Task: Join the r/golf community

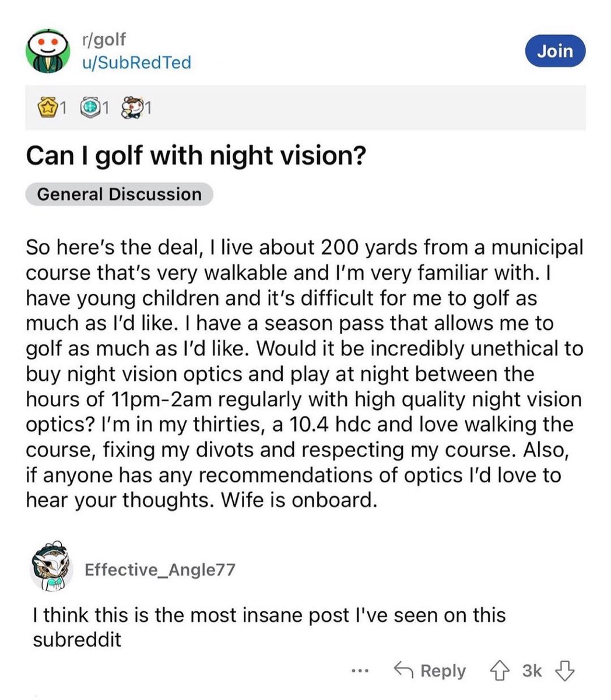Action: point(555,51)
